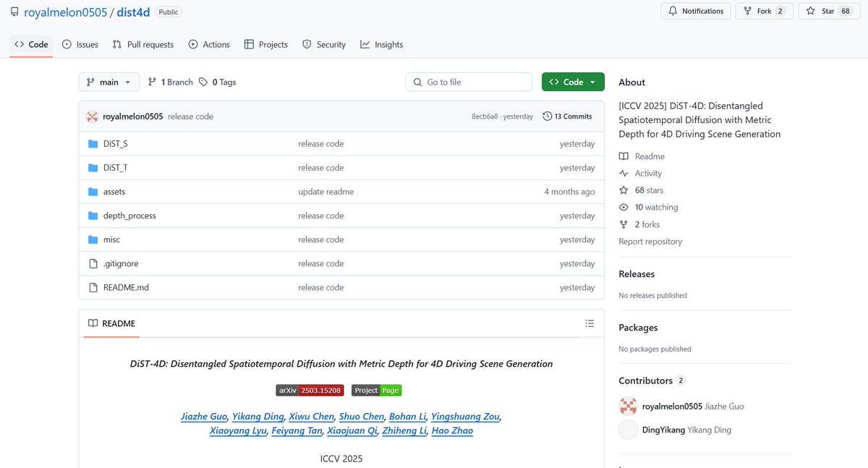Open the Releases heading link
This screenshot has height=468, width=868.
click(x=637, y=274)
